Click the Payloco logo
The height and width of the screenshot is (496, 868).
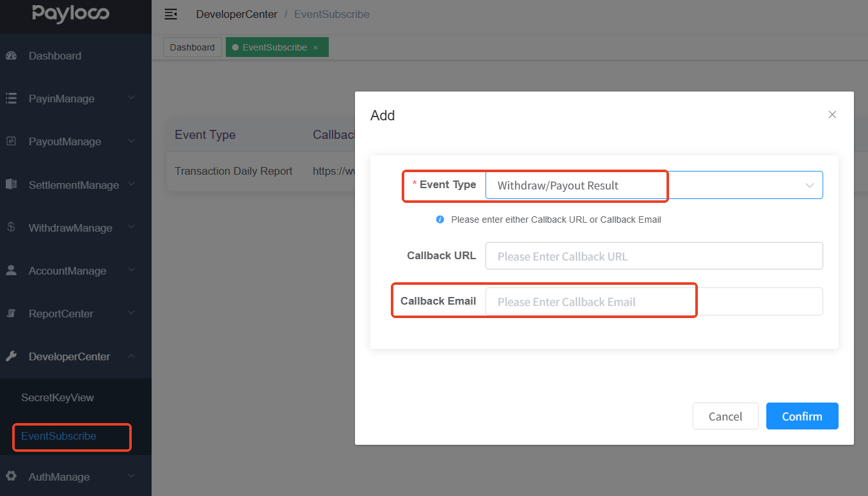[70, 14]
